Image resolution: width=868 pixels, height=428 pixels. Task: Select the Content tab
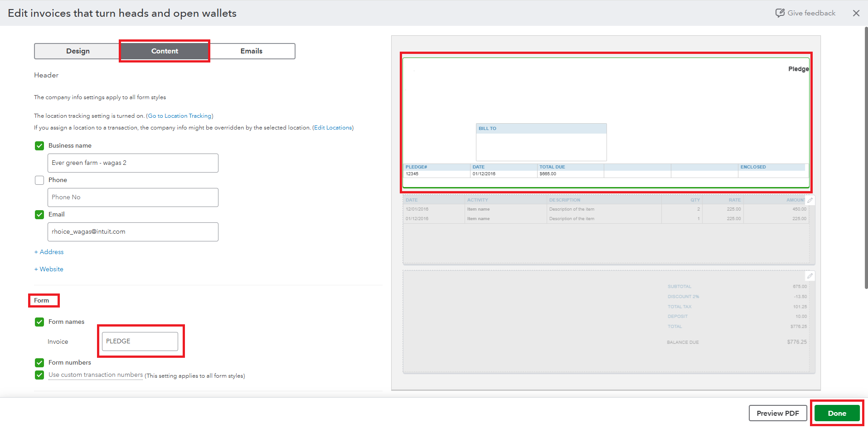click(165, 51)
